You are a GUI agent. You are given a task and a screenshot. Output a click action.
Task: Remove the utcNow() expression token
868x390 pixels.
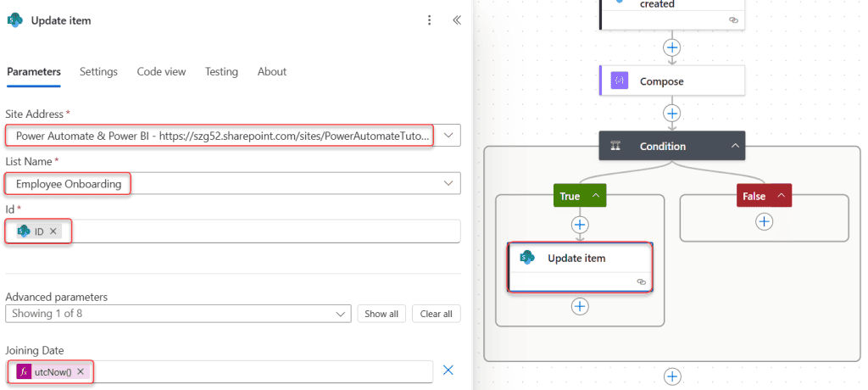[81, 371]
